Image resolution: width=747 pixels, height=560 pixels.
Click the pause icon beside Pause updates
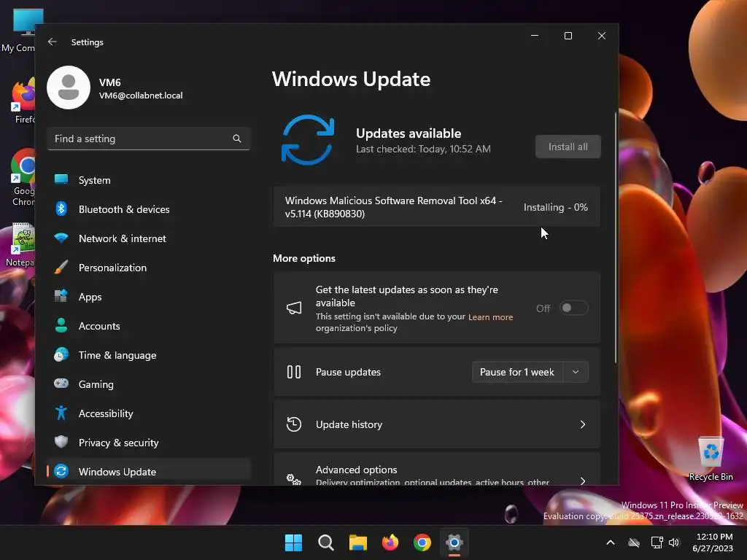294,372
